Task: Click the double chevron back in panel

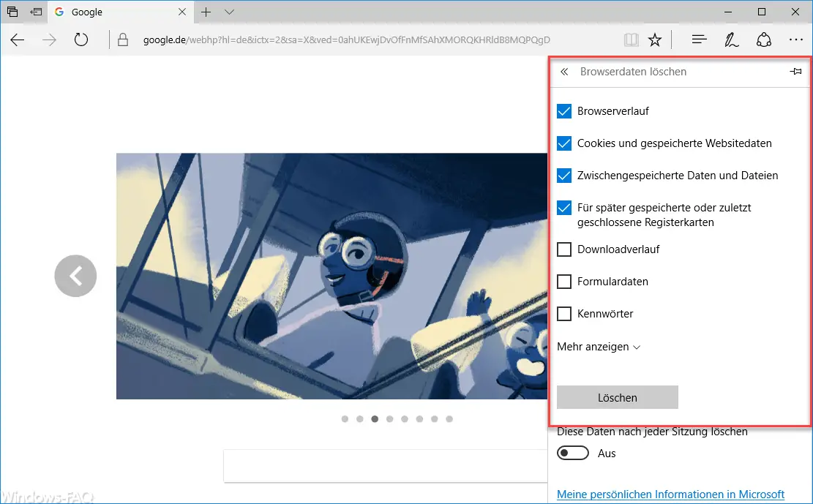Action: 564,72
